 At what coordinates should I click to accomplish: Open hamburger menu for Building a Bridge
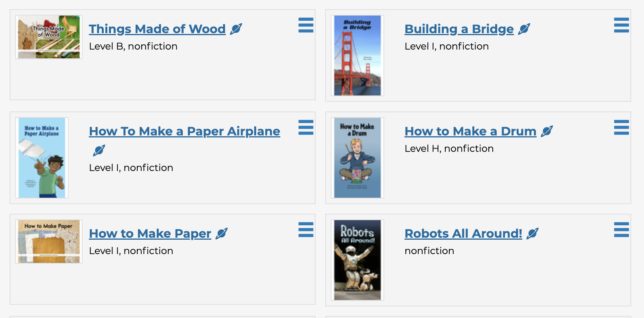621,25
